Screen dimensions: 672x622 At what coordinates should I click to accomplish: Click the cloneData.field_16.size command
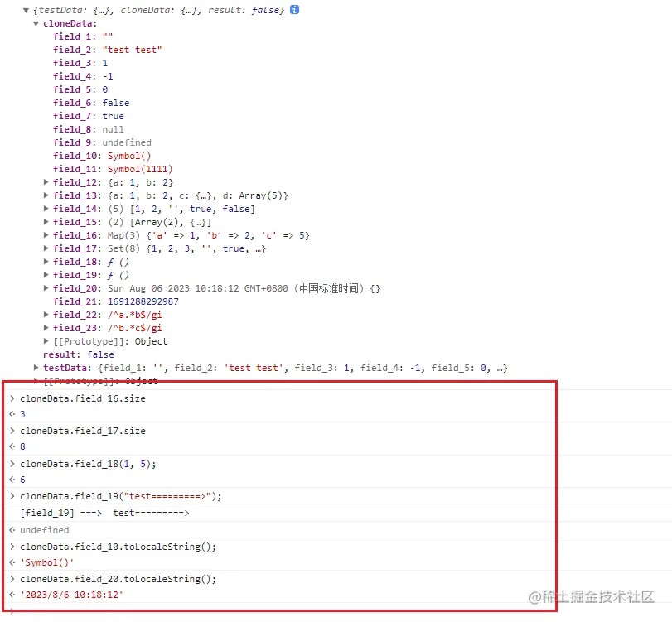(83, 398)
